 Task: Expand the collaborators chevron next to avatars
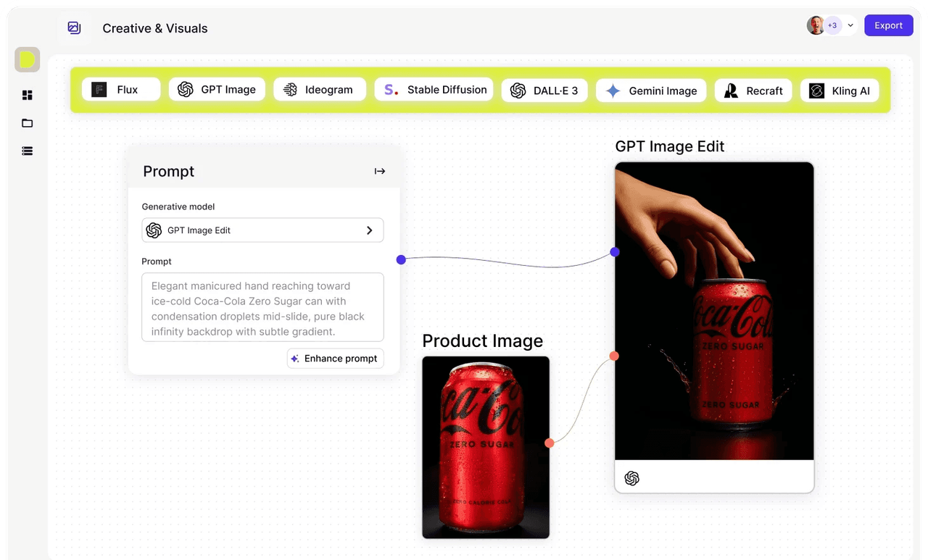click(850, 25)
